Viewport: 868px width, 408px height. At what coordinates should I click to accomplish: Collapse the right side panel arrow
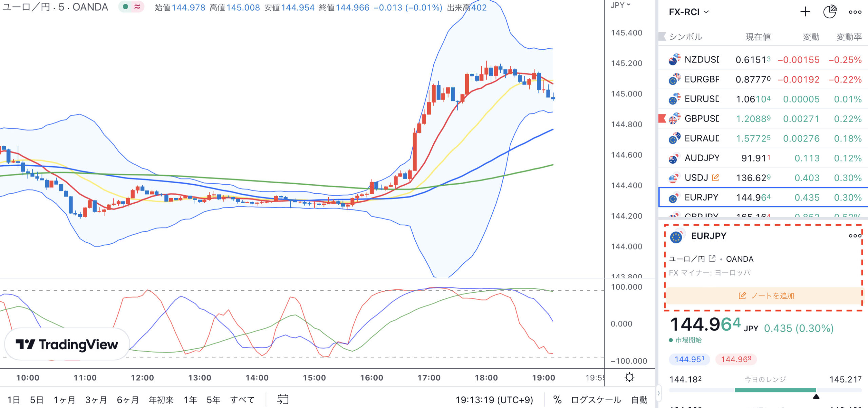tap(658, 393)
